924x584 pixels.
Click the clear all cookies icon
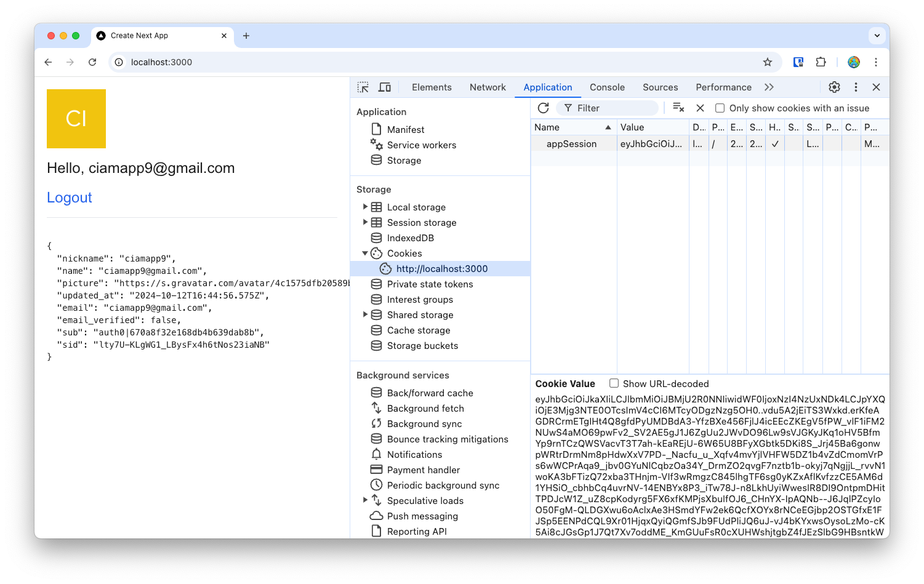[x=678, y=108]
